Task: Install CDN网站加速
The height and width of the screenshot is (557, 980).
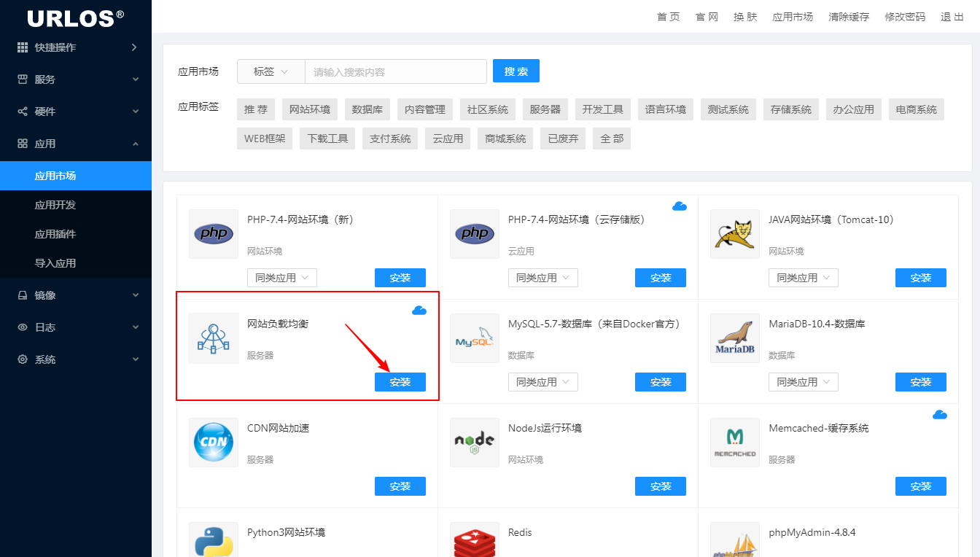Action: coord(400,486)
